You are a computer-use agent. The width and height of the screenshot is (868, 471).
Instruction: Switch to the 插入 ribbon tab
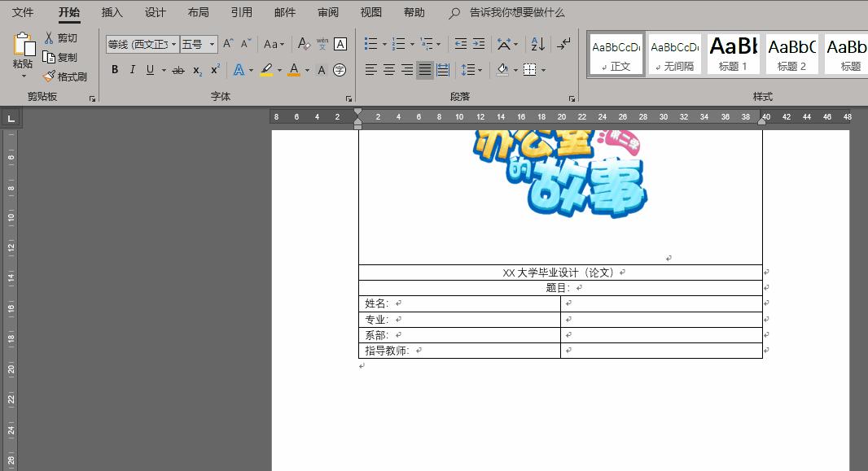(112, 12)
